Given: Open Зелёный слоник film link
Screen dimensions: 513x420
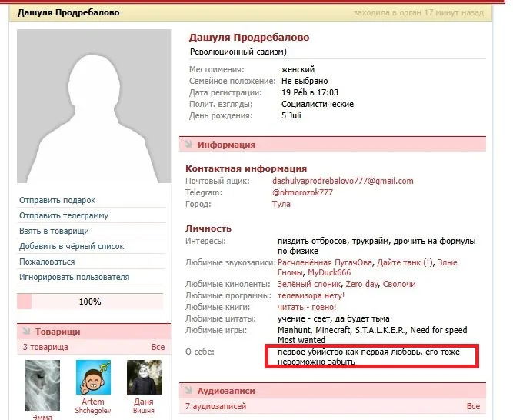Looking at the screenshot, I should coord(309,284).
